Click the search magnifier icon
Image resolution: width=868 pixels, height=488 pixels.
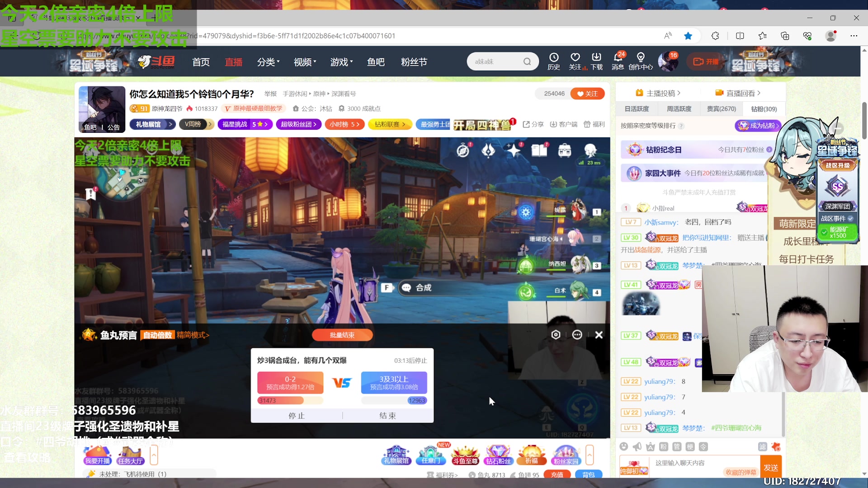pyautogui.click(x=527, y=61)
